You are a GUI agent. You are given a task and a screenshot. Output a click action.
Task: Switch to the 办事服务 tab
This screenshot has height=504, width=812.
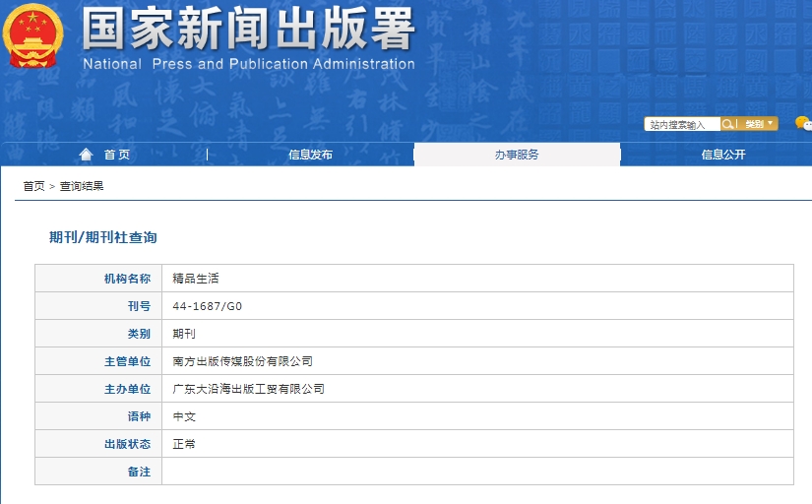tap(517, 155)
